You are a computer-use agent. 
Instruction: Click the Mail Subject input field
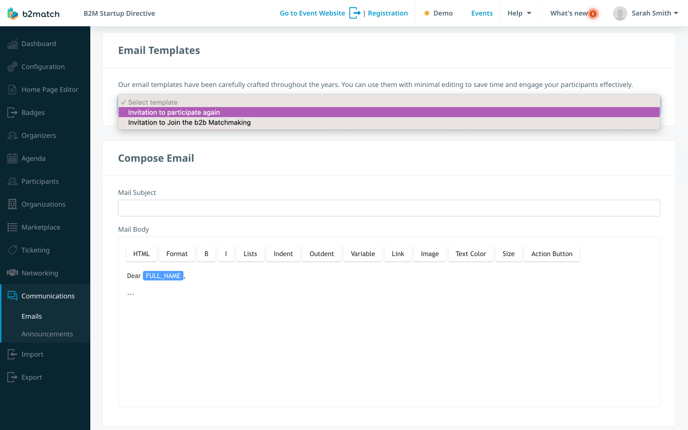click(389, 208)
